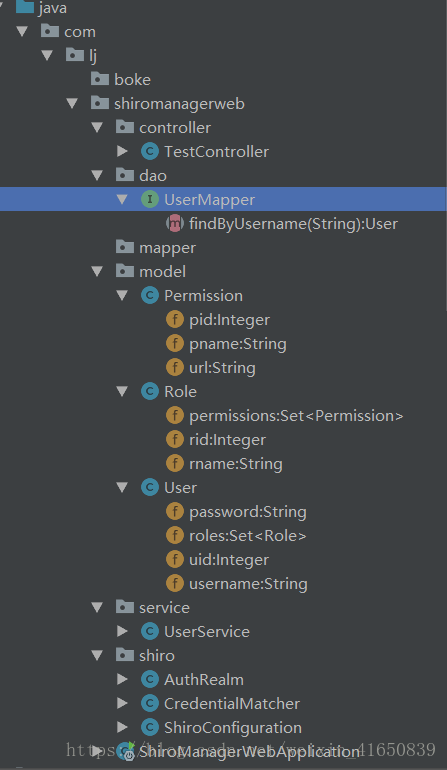The image size is (447, 770).
Task: Collapse the shiro folder arrow
Action: coord(97,656)
